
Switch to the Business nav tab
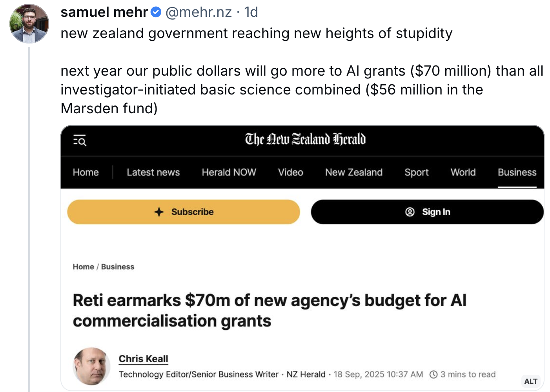click(517, 172)
